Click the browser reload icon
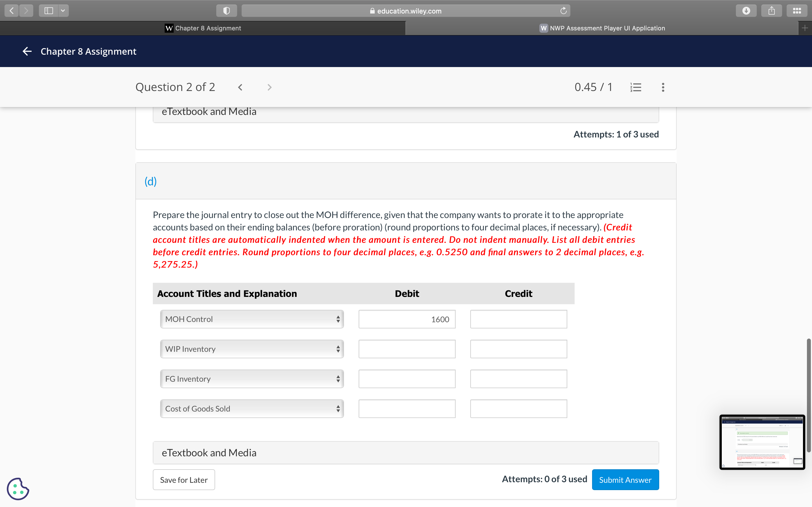This screenshot has width=812, height=507. tap(563, 11)
